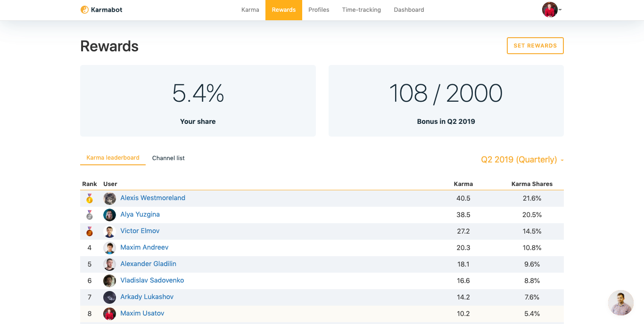Open Vladislav Sadovenko's profile link
This screenshot has width=644, height=324.
click(x=152, y=280)
